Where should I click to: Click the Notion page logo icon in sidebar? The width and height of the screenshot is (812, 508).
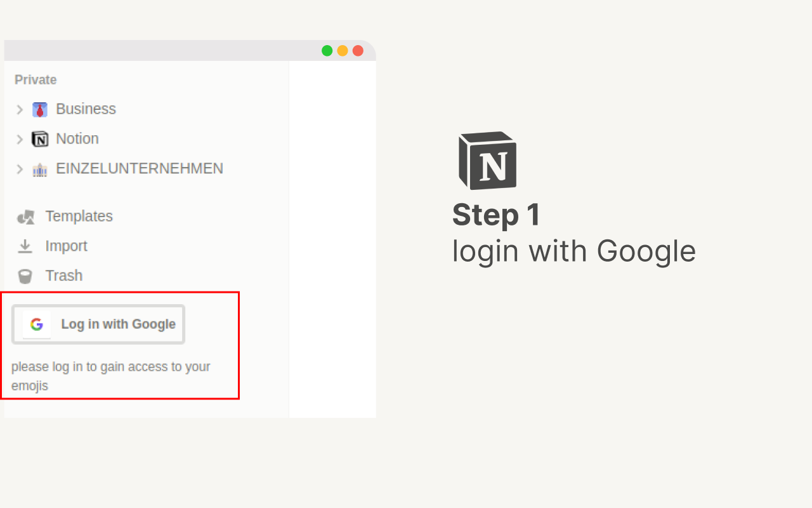(x=40, y=139)
